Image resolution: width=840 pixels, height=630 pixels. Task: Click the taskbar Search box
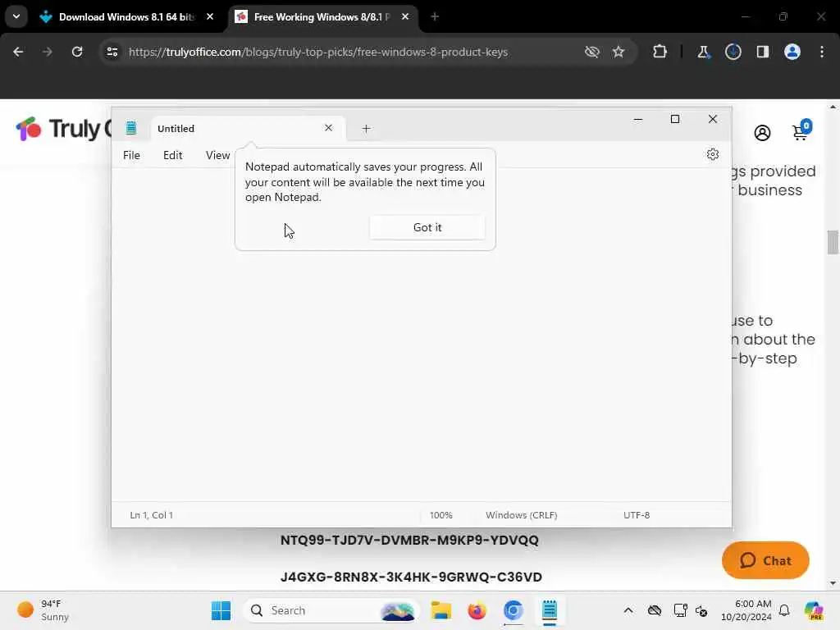[331, 610]
